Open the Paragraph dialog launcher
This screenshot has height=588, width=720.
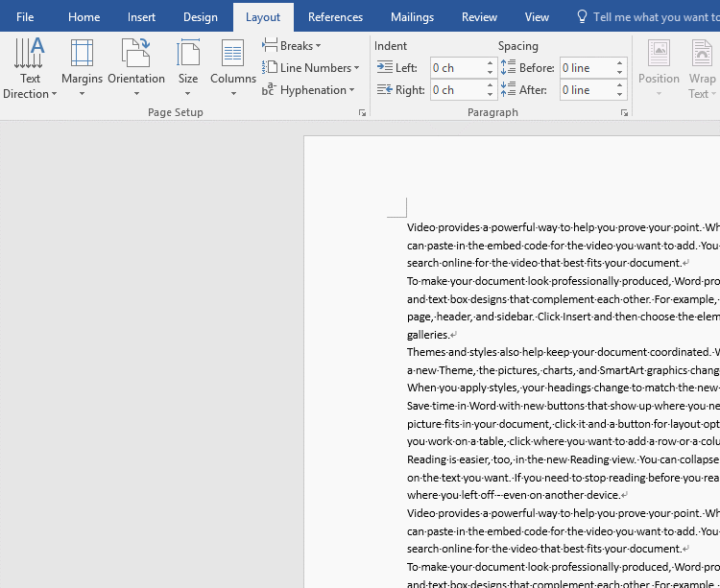624,113
